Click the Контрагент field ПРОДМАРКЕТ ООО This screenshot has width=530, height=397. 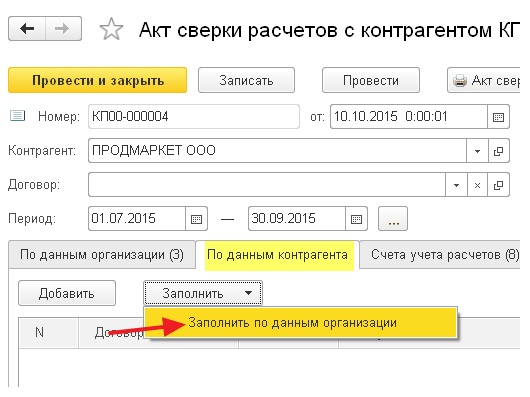click(x=277, y=151)
